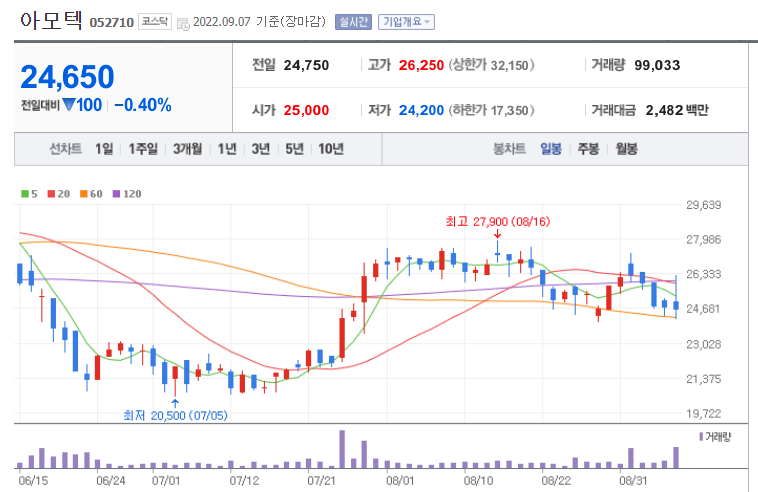Image resolution: width=758 pixels, height=492 pixels.
Task: Switch to the 일봉 daily candle chart
Action: (551, 149)
